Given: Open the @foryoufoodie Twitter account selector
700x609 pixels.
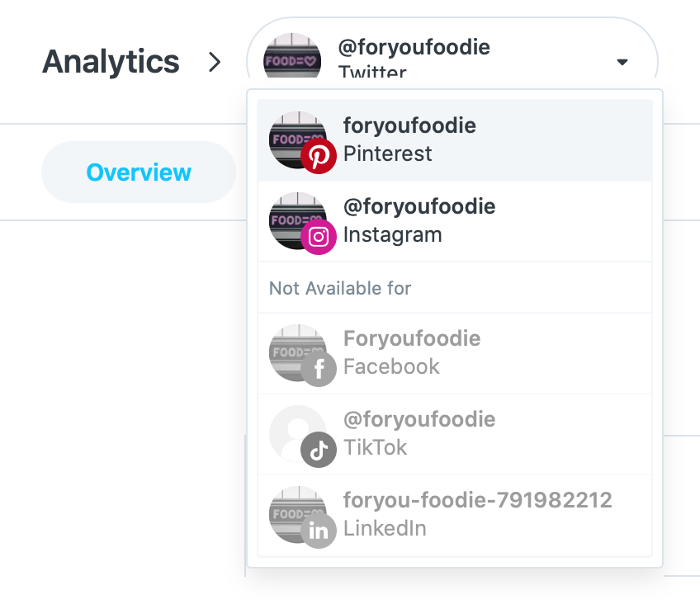Looking at the screenshot, I should 452,49.
